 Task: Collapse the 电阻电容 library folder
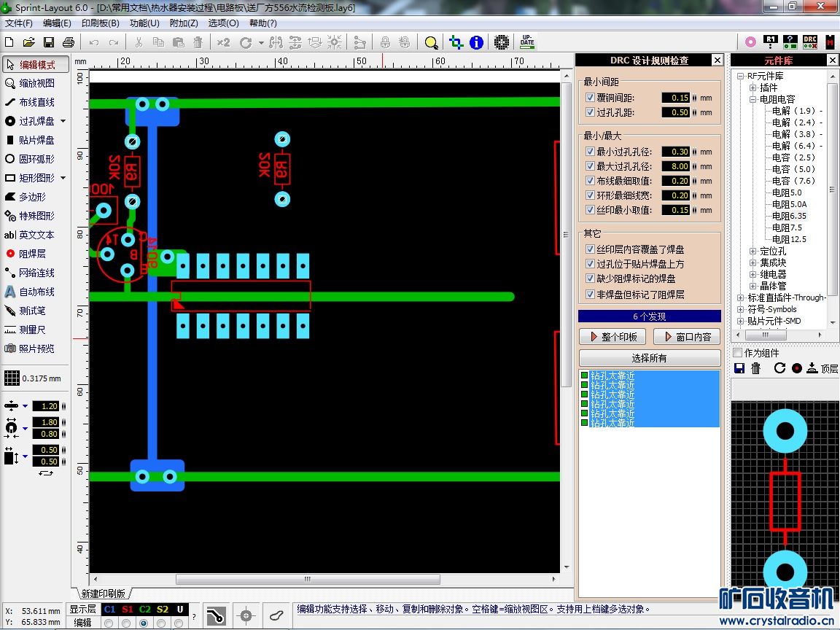pyautogui.click(x=753, y=99)
